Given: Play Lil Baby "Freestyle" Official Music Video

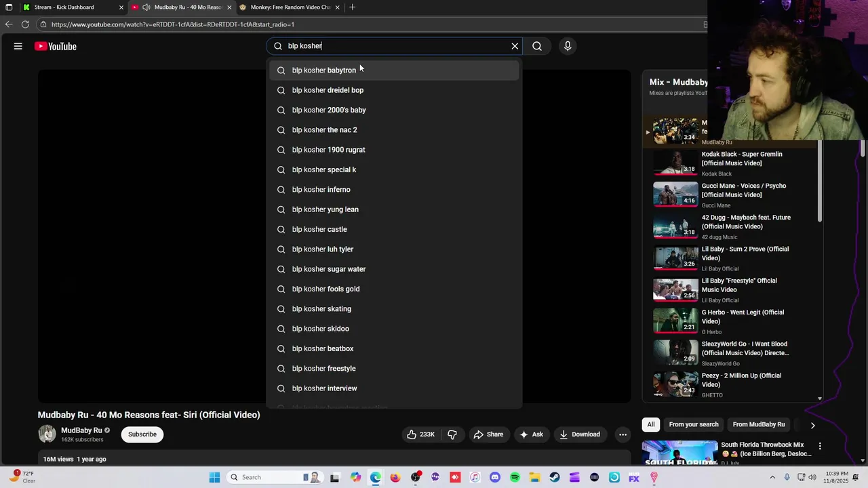Looking at the screenshot, I should point(731,290).
